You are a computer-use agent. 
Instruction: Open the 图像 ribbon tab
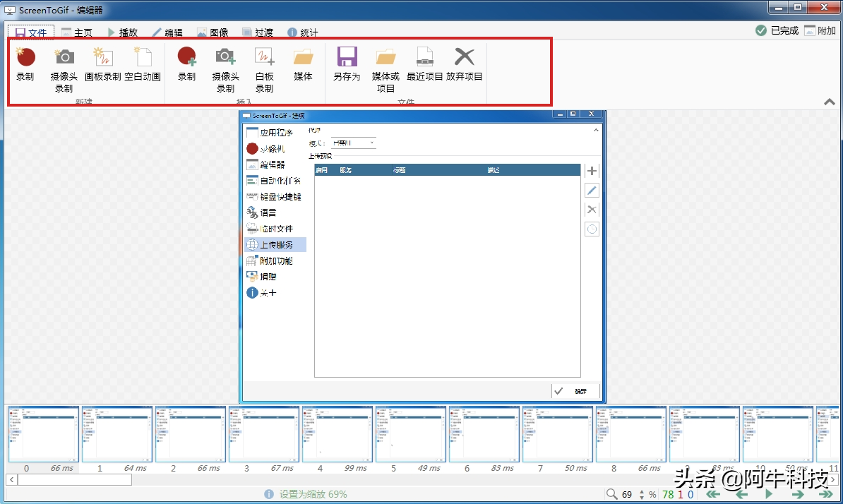213,32
